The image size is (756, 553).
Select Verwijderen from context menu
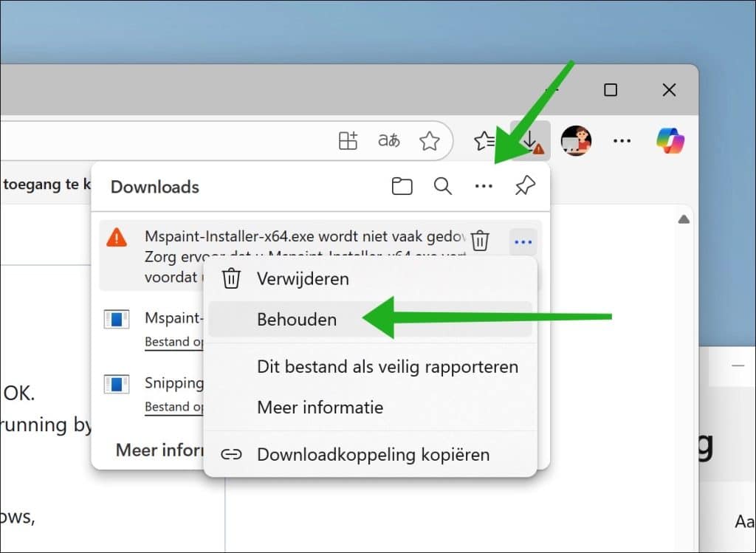[371, 278]
